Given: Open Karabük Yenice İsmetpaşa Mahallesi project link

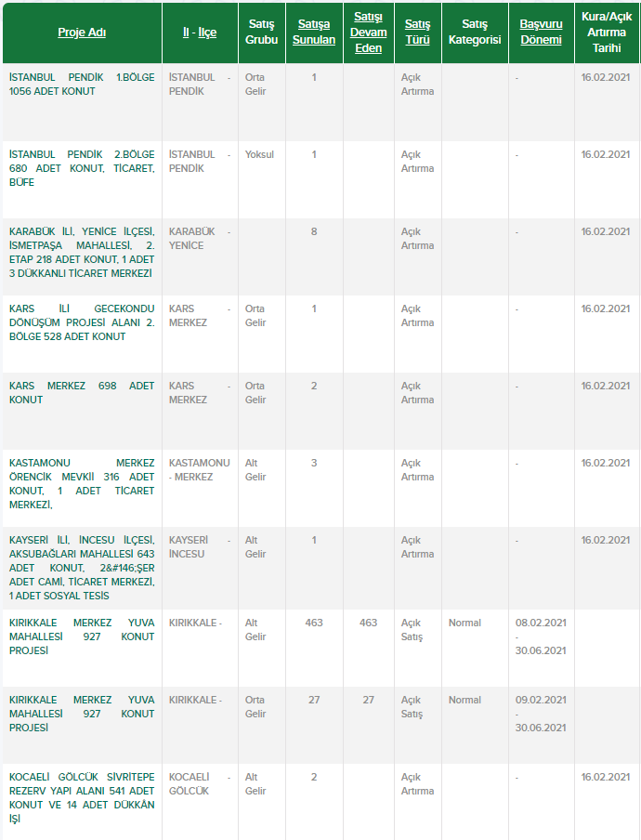Looking at the screenshot, I should pyautogui.click(x=82, y=253).
